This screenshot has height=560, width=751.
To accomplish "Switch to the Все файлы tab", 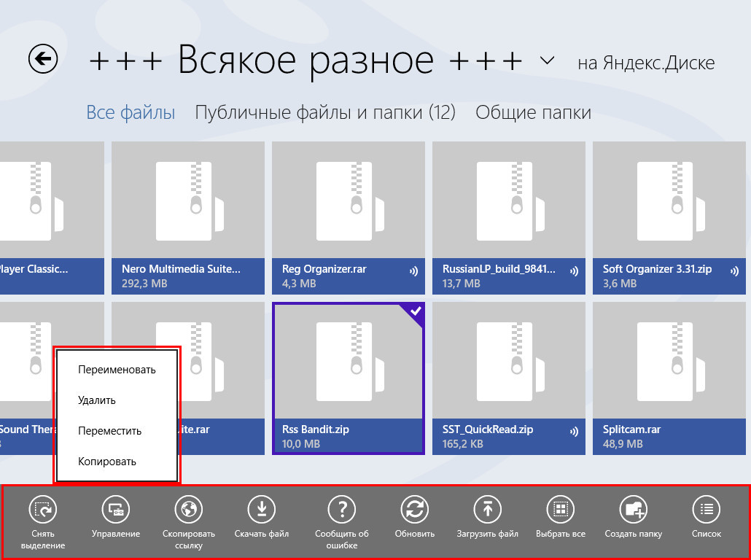I will pos(131,112).
